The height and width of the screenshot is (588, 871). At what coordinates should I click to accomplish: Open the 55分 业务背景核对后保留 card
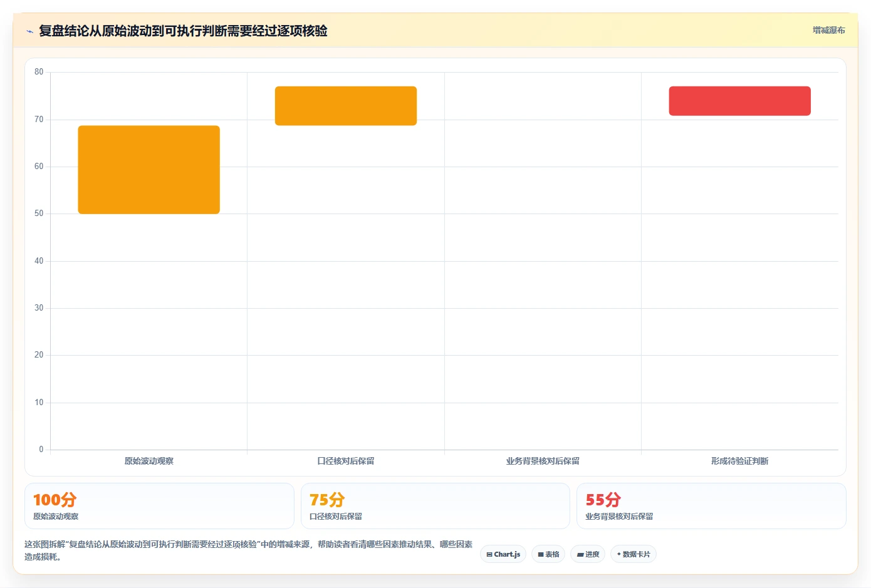(711, 506)
